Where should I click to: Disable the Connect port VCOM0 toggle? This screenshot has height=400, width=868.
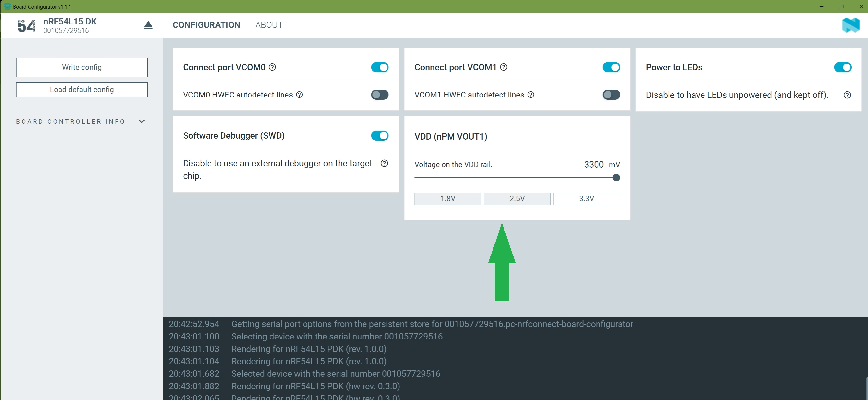[379, 67]
